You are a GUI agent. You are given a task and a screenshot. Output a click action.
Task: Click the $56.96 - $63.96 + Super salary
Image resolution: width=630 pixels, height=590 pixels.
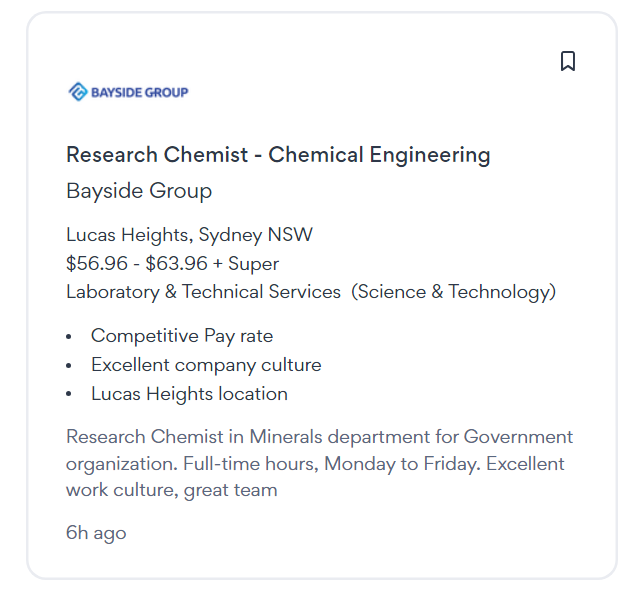172,264
